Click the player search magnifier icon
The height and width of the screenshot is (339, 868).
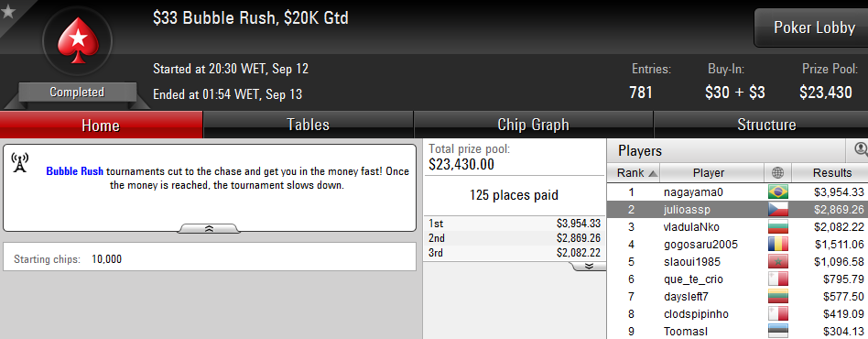[861, 149]
